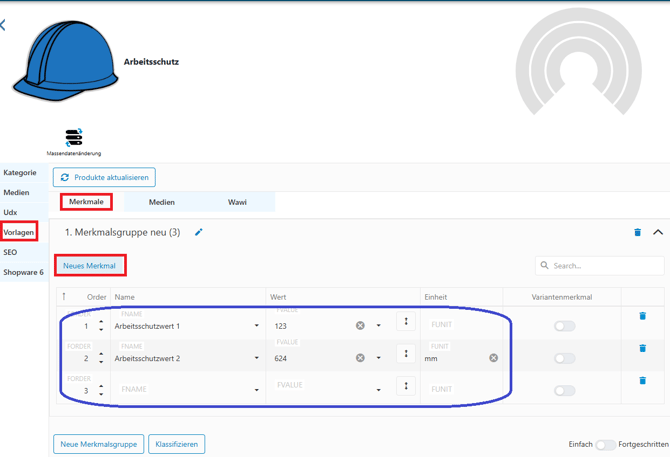The width and height of the screenshot is (670, 457).
Task: Enable Variantenmerkmal for Arbeitsschutzwert 1
Action: pyautogui.click(x=565, y=326)
